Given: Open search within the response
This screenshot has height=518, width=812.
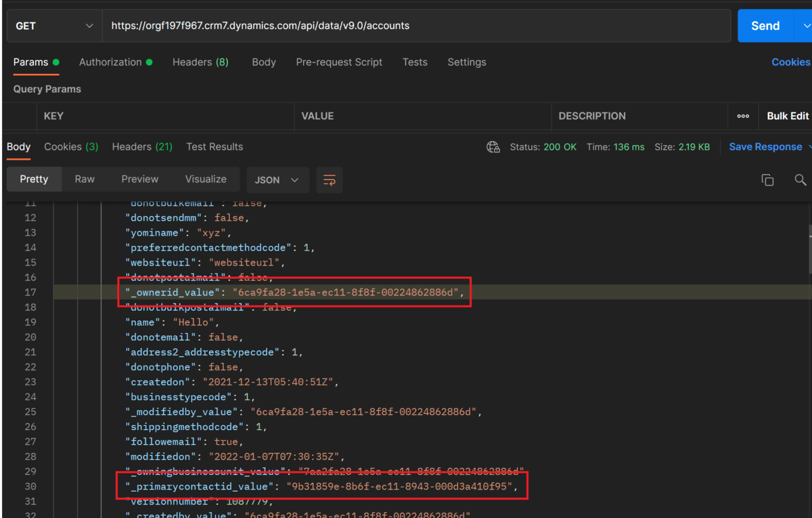Looking at the screenshot, I should [x=800, y=179].
